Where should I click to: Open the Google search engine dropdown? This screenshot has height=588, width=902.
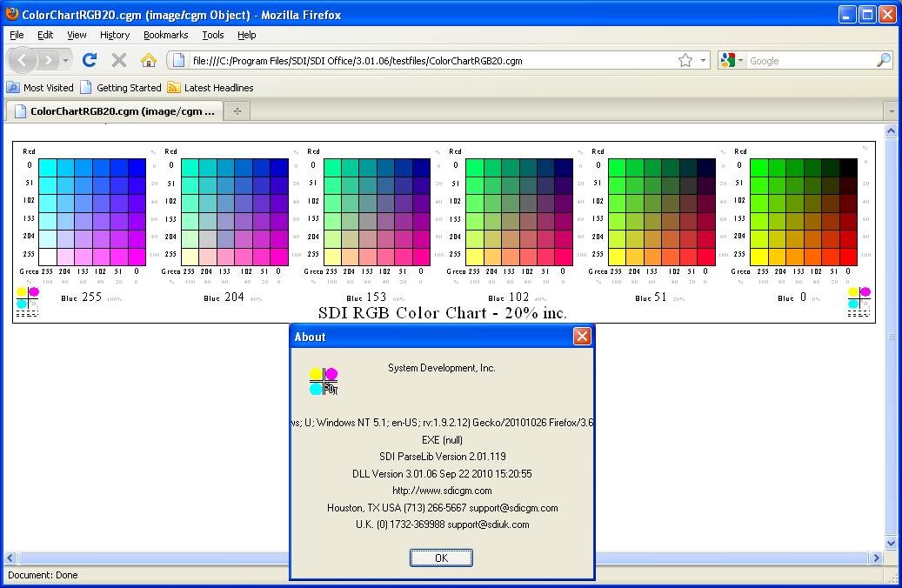(x=741, y=60)
